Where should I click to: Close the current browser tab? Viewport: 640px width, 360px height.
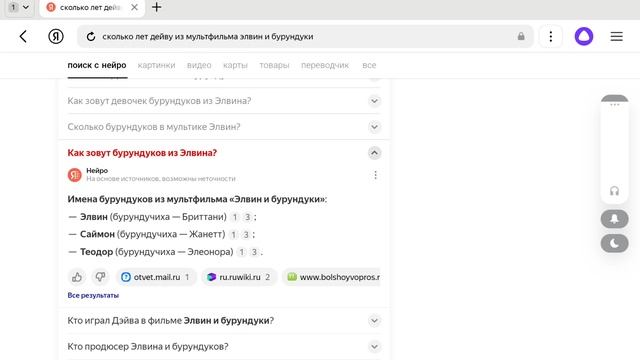tap(134, 7)
